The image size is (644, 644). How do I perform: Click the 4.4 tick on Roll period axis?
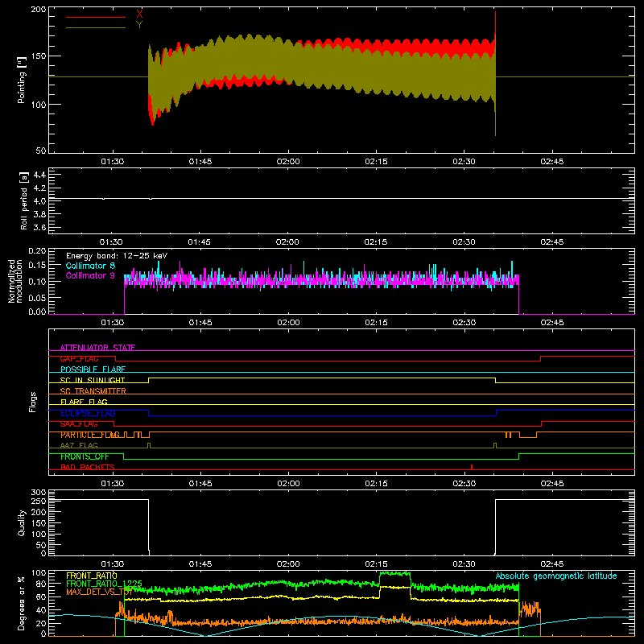pyautogui.click(x=39, y=175)
